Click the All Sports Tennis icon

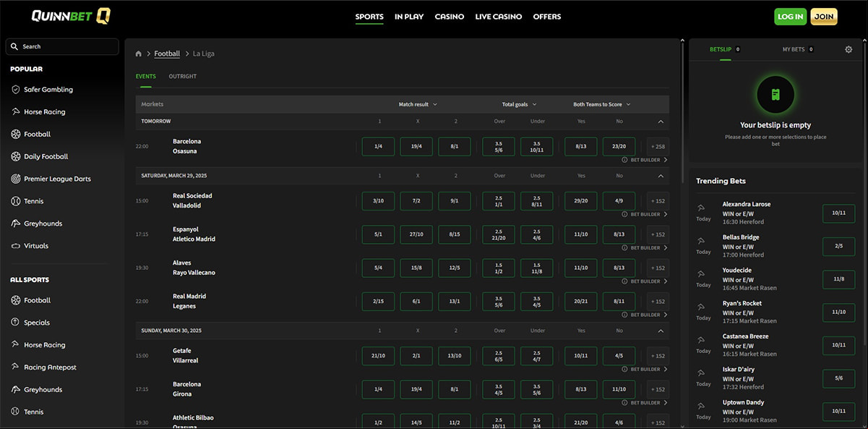tap(16, 412)
